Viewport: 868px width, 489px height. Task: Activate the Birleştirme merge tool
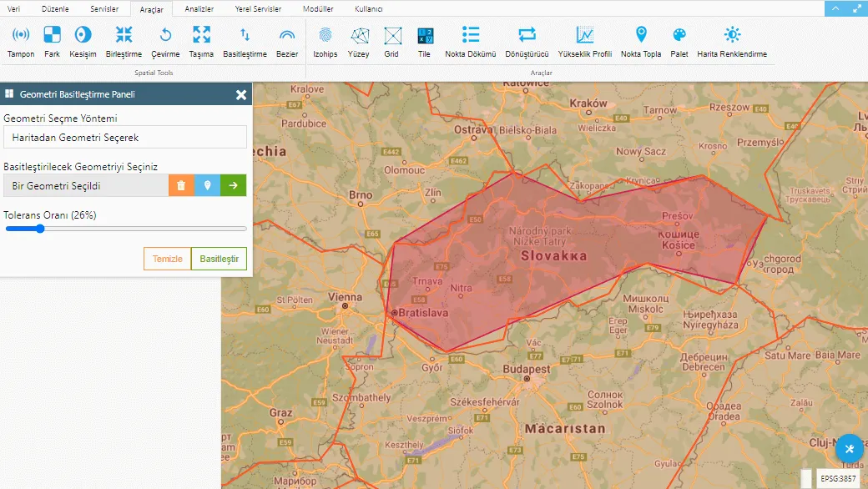tap(124, 42)
